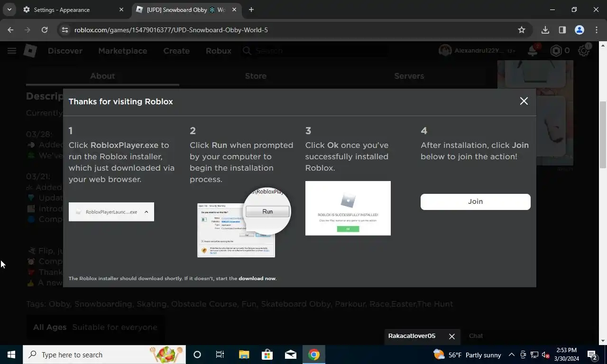
Task: Open the Create page
Action: (x=176, y=51)
